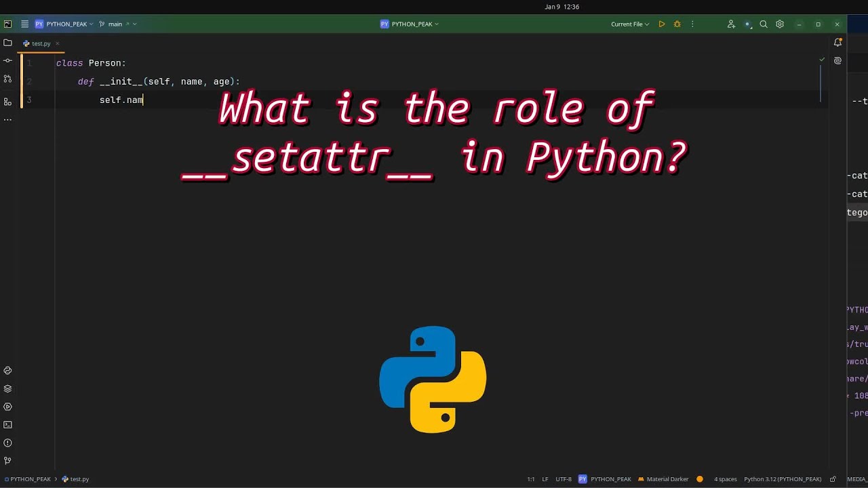Open the More Actions vertical dots menu
This screenshot has height=488, width=868.
click(x=692, y=24)
